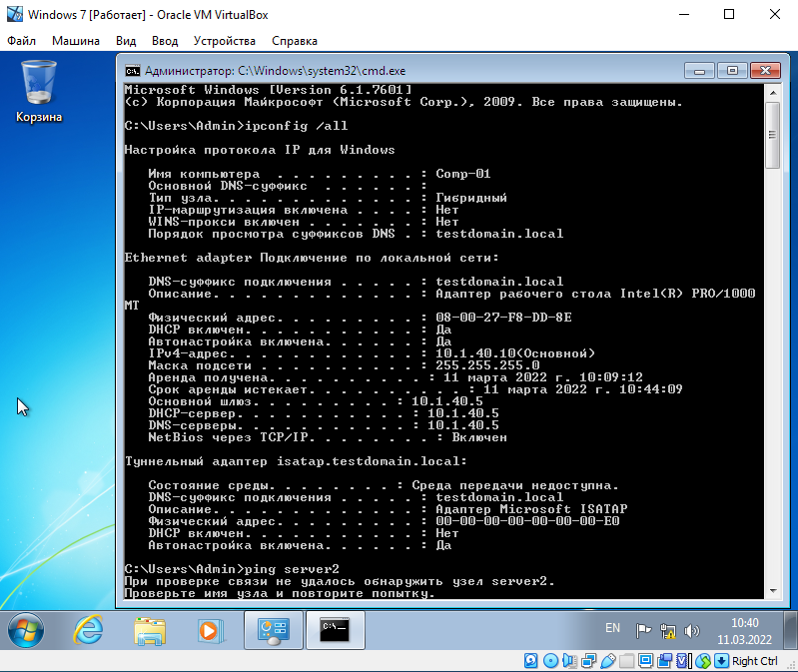
Task: Click the Action Center flag icon
Action: 644,630
